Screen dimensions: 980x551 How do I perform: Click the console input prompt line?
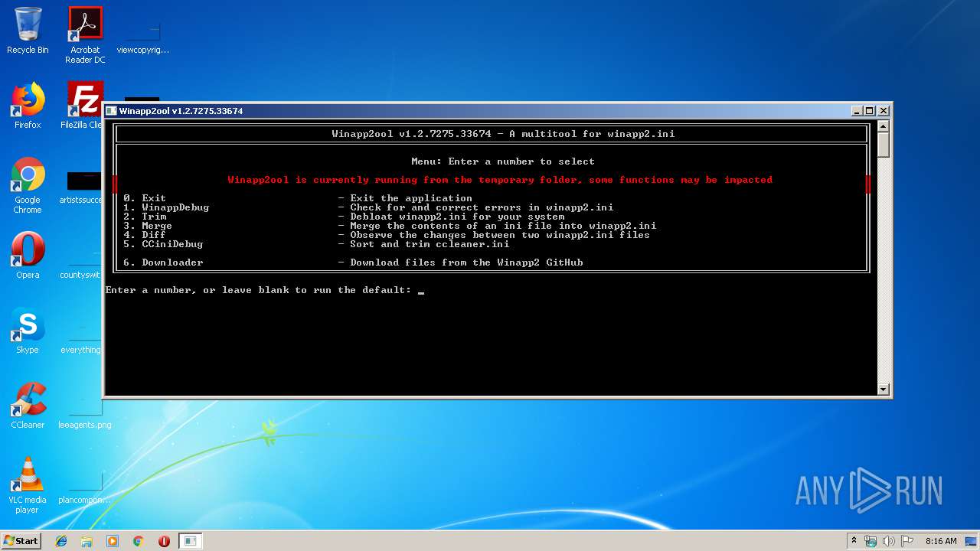pyautogui.click(x=265, y=290)
